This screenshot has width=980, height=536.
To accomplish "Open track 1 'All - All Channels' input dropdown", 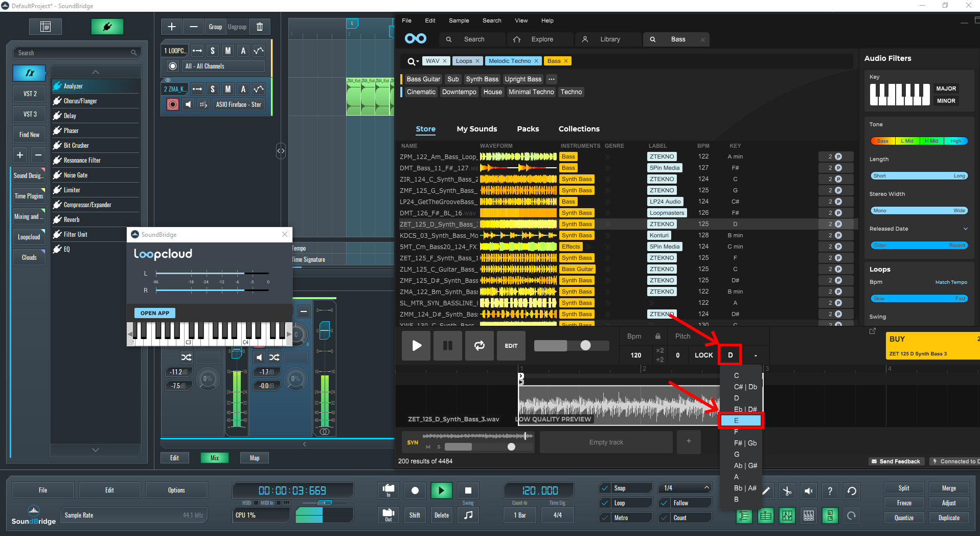I will click(224, 66).
